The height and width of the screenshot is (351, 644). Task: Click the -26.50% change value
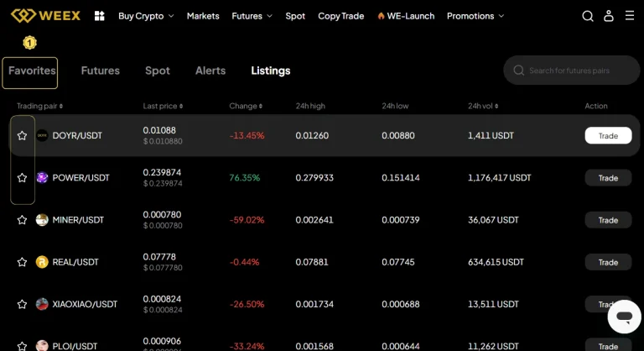coord(247,304)
